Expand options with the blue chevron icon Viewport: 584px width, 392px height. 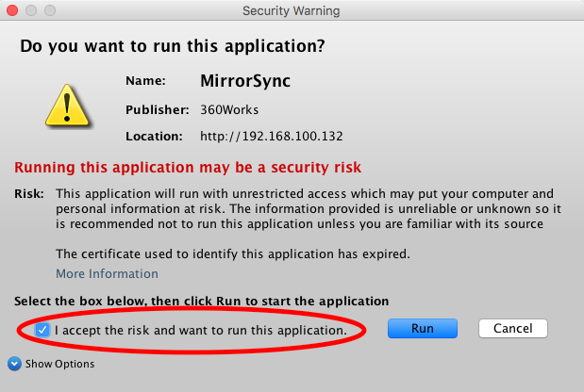[x=14, y=364]
